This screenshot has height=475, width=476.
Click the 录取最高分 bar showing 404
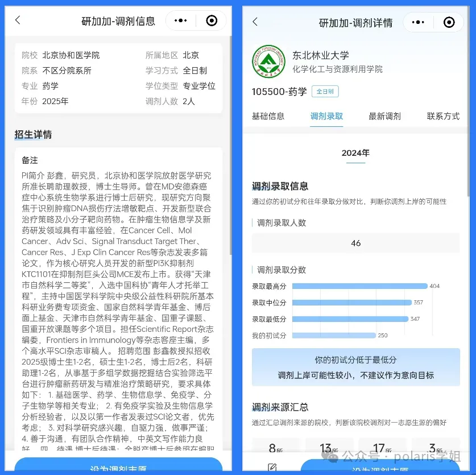[360, 286]
